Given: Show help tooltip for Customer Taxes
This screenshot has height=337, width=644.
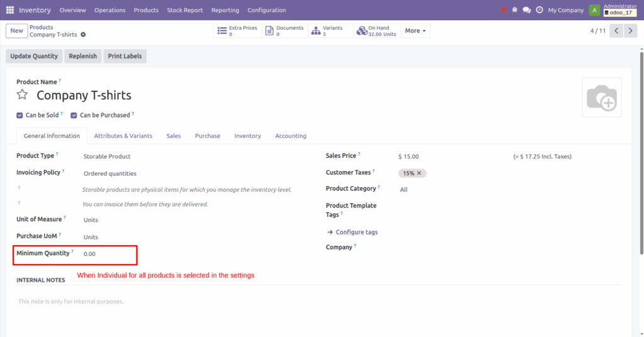Looking at the screenshot, I should 374,171.
